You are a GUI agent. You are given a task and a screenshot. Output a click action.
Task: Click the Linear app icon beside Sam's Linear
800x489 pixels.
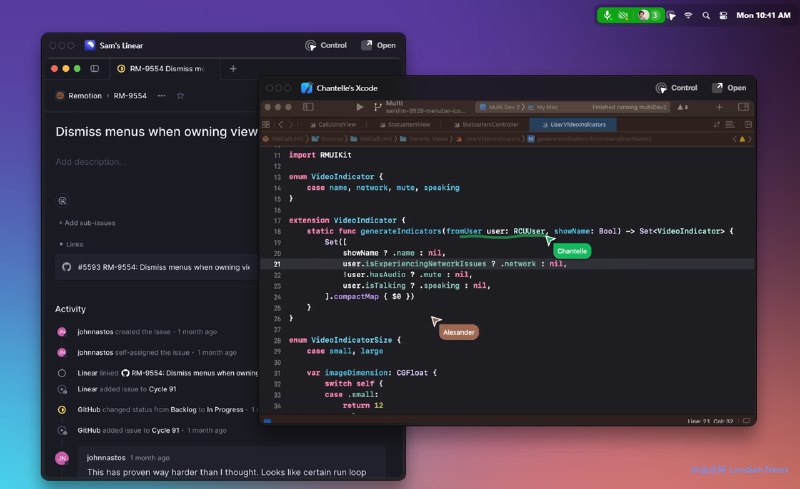click(90, 45)
